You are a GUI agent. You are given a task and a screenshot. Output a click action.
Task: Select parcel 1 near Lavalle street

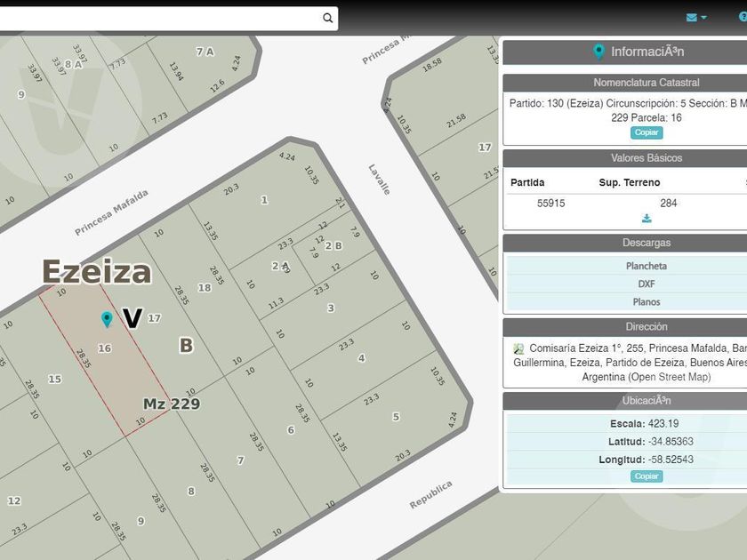click(264, 200)
